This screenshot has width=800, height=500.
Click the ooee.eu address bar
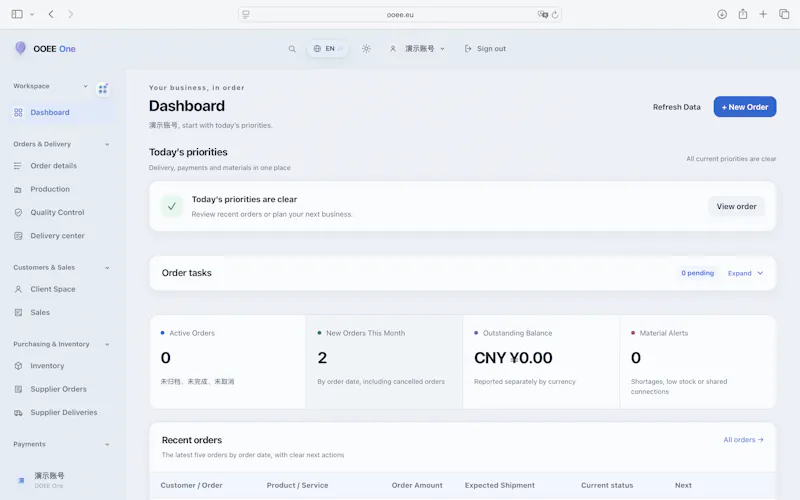[400, 15]
